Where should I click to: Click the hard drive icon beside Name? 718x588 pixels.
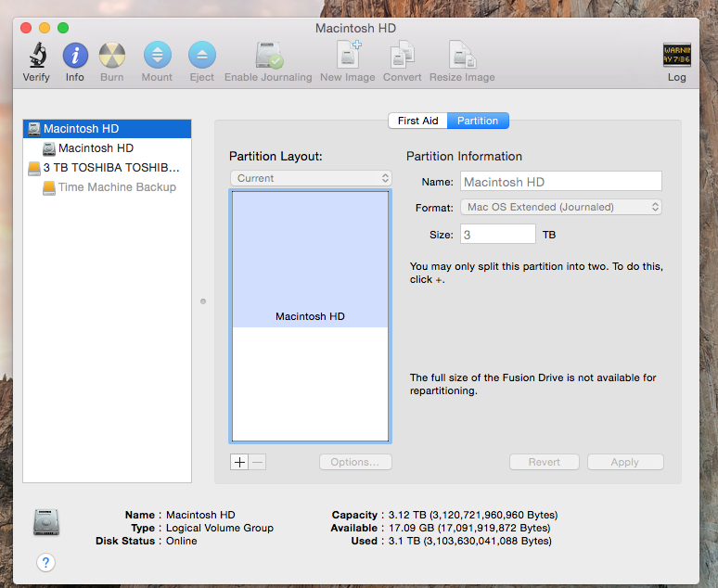[x=46, y=522]
